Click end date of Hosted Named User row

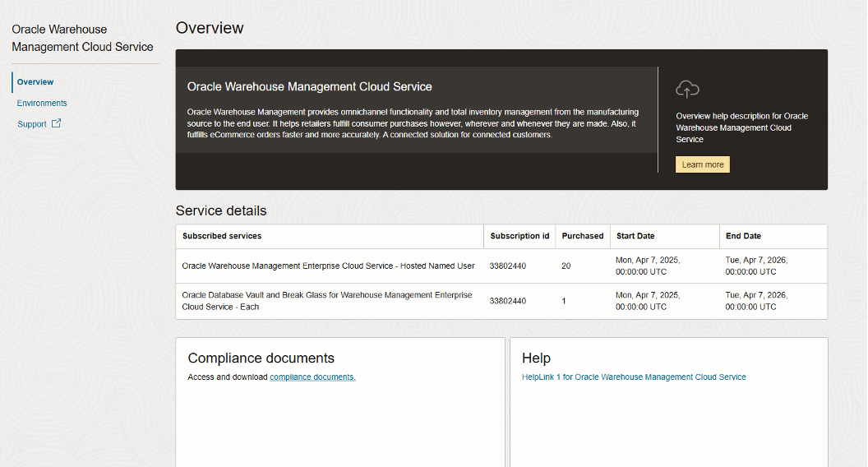tap(756, 266)
